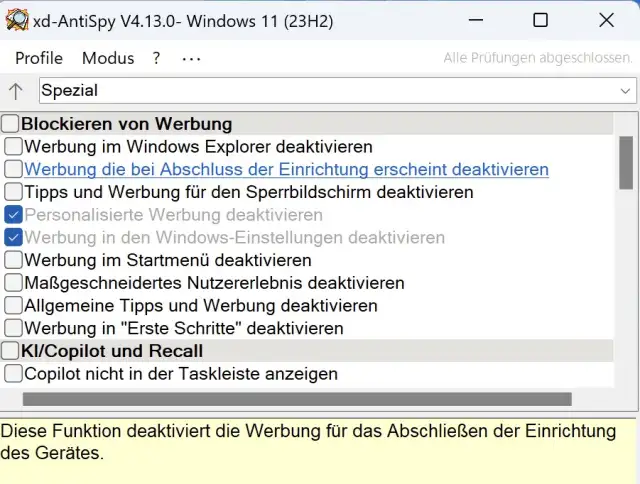
Task: Uncheck Personalisierte Werbung deaktivieren
Action: (x=13, y=215)
